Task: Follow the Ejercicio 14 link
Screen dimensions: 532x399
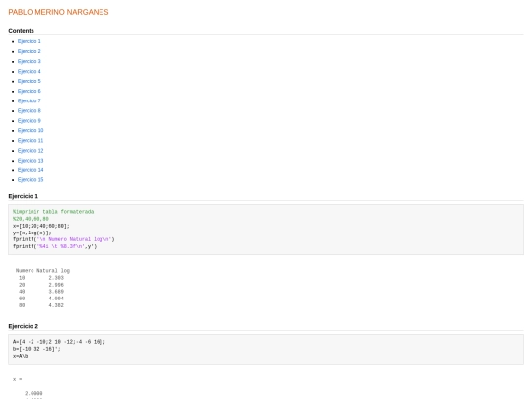Action: point(31,170)
